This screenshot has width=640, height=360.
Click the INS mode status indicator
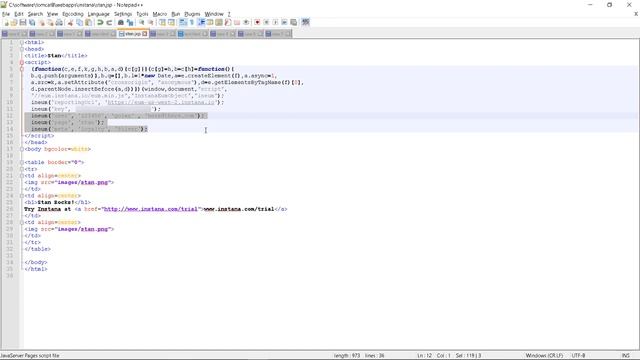click(x=625, y=356)
